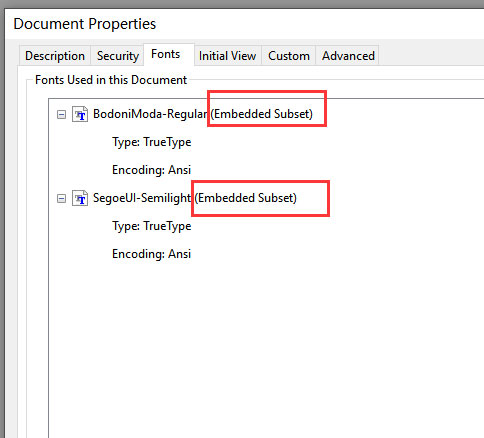Image resolution: width=484 pixels, height=438 pixels.
Task: Select 'Type: TrueType' under SegoeUI-Semilight
Action: pyautogui.click(x=152, y=226)
